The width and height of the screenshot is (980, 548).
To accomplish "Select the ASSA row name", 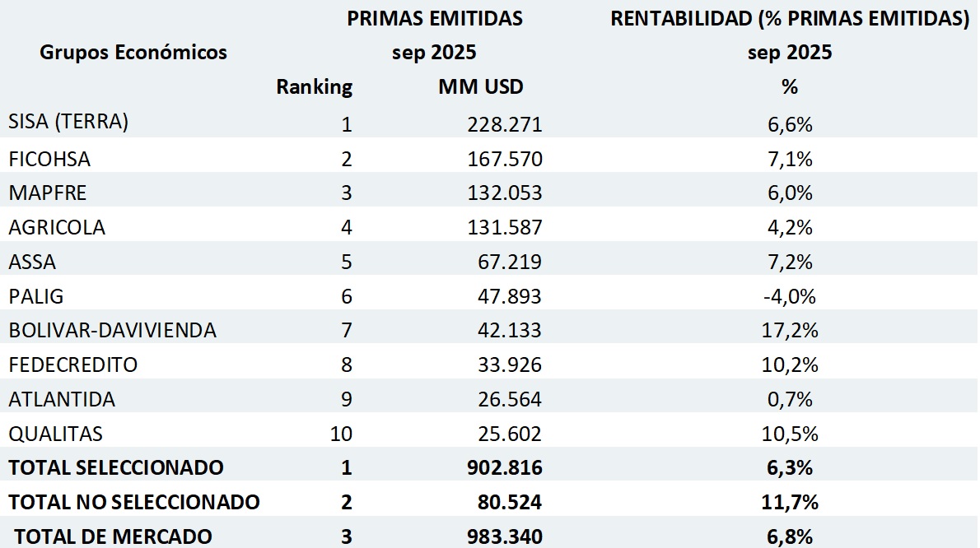I will [32, 262].
